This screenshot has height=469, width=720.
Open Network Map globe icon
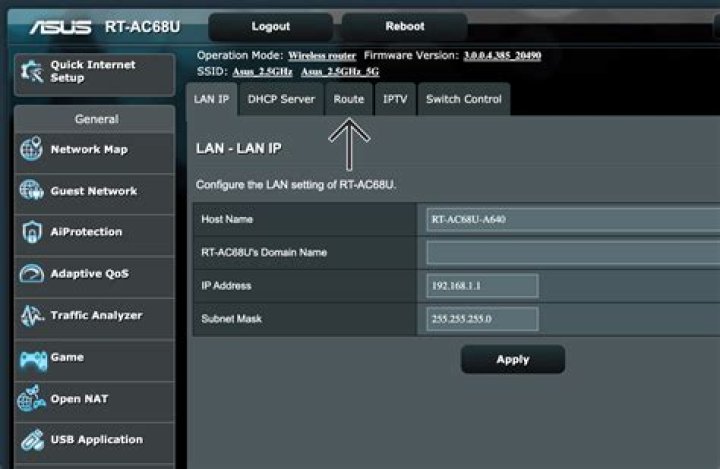tap(31, 149)
